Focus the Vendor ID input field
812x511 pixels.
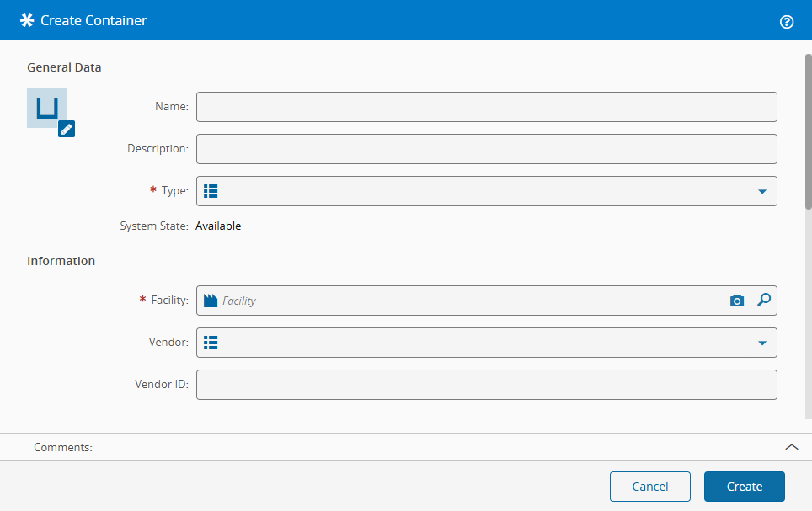coord(486,385)
